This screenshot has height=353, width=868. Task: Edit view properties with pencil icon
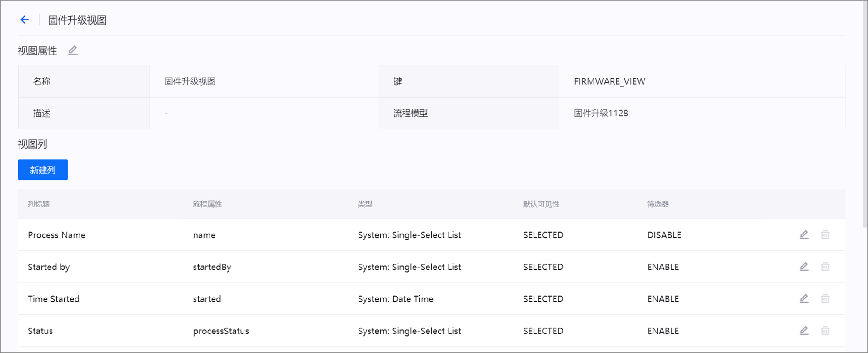73,50
